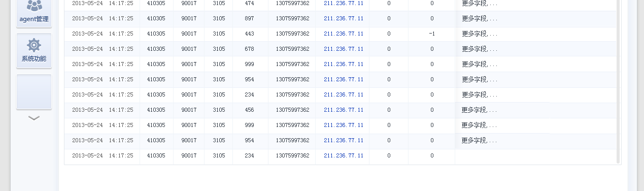
Task: Select the cell with value 456
Action: coord(249,110)
